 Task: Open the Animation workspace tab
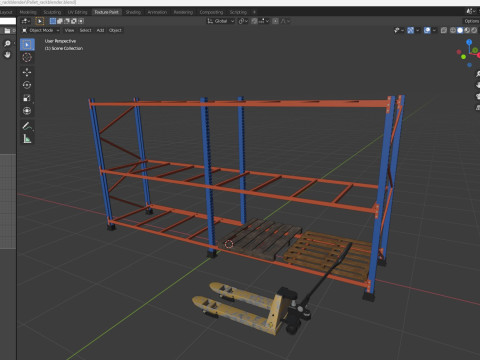pos(157,12)
